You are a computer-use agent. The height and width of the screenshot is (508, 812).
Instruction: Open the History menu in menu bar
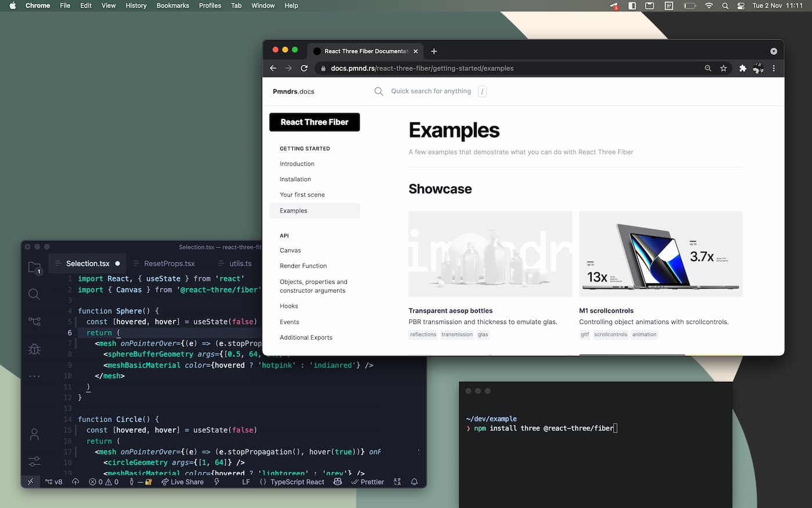(136, 6)
